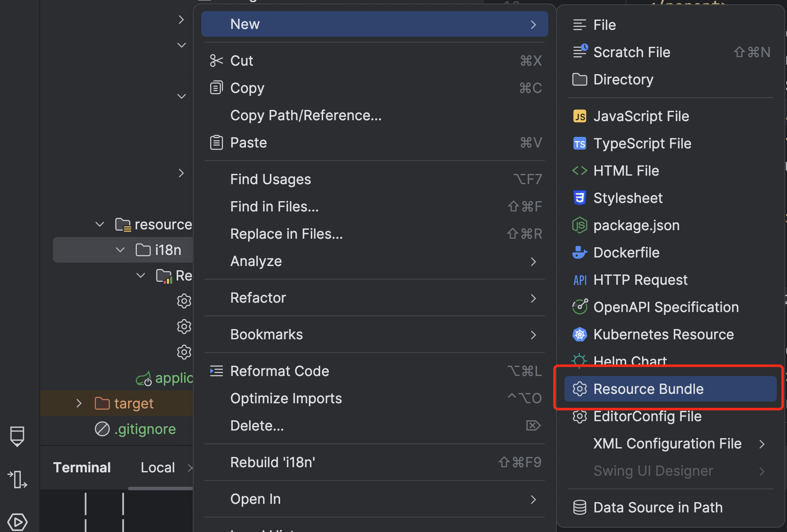
Task: Click Data Source in Path
Action: point(657,508)
